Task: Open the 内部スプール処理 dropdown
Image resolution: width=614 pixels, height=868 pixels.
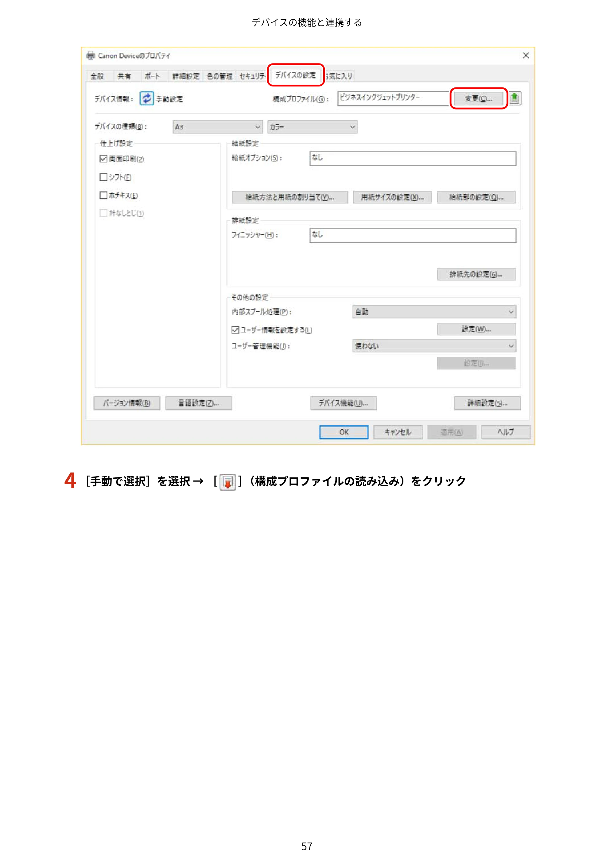Action: (x=434, y=312)
